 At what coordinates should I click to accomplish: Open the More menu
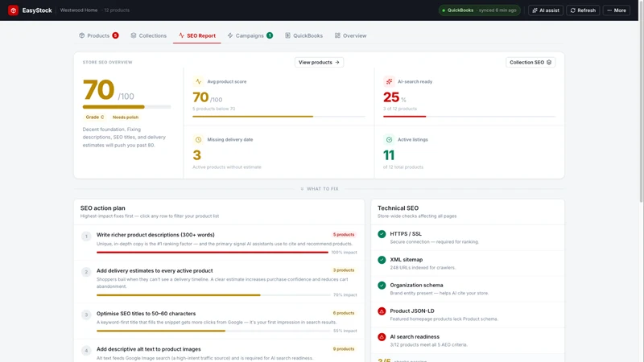617,10
